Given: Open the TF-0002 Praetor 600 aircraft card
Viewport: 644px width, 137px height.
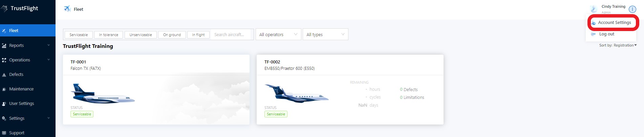Looking at the screenshot, I should (350, 89).
